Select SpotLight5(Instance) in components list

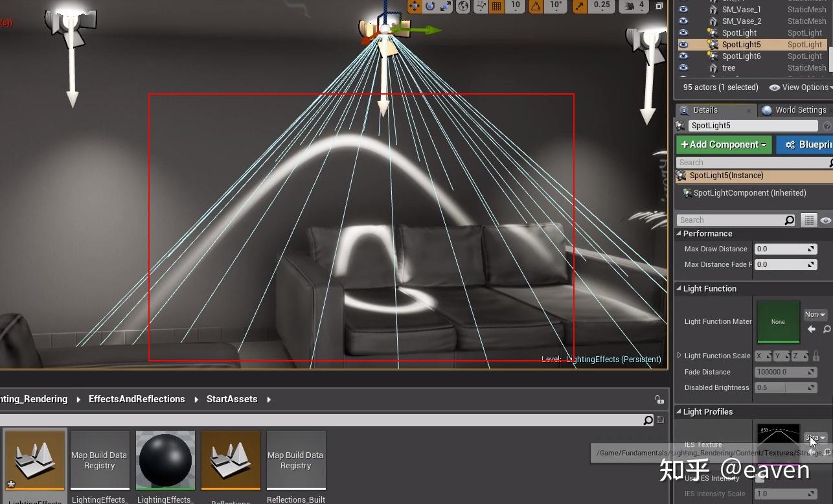pyautogui.click(x=755, y=176)
